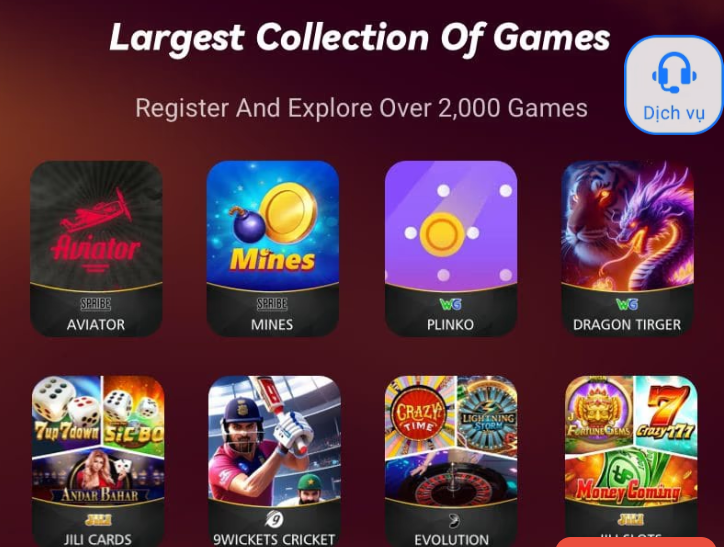The width and height of the screenshot is (724, 547).
Task: Click the Crazy Time wheel artwork
Action: pyautogui.click(x=419, y=414)
